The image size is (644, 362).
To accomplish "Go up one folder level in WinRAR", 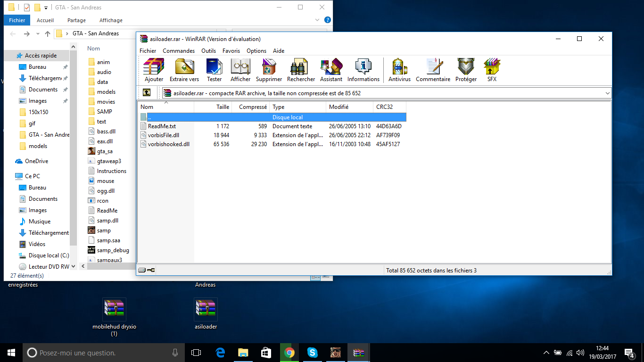I will tap(147, 93).
